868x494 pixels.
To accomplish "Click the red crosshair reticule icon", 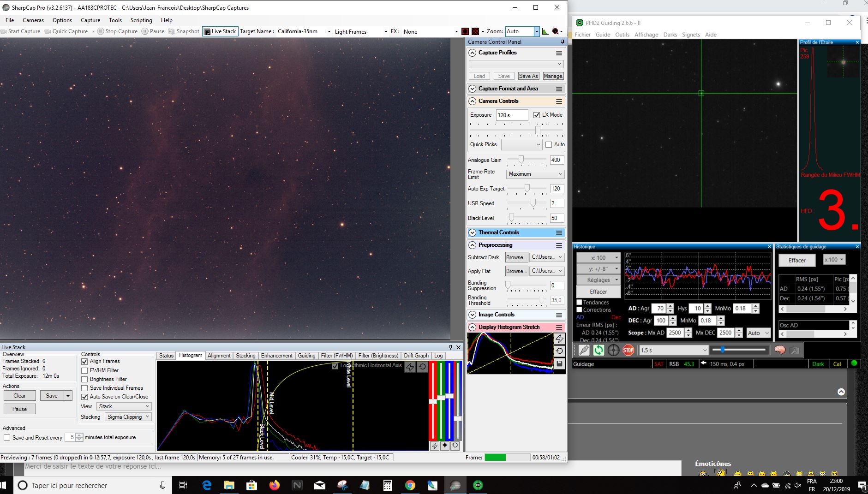I will [475, 31].
